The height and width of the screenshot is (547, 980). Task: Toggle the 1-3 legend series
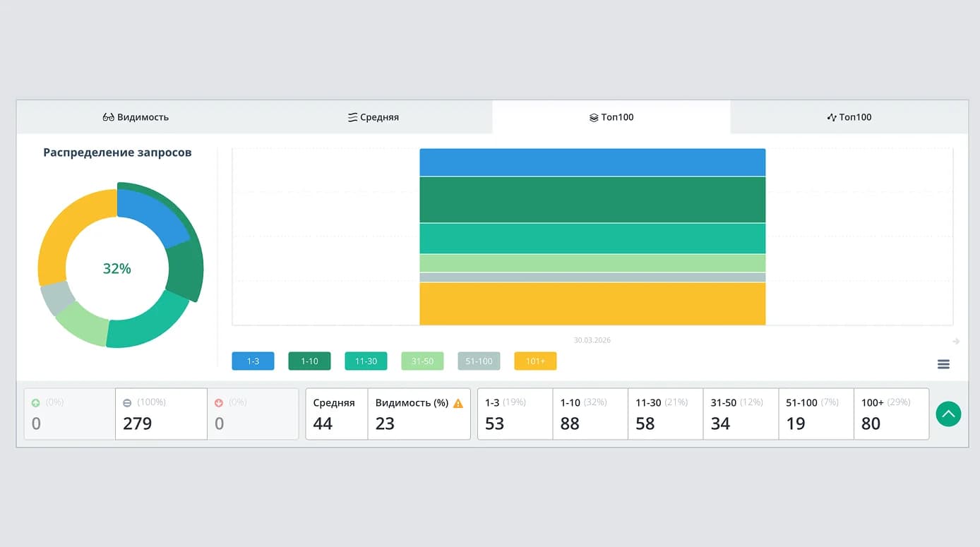253,361
